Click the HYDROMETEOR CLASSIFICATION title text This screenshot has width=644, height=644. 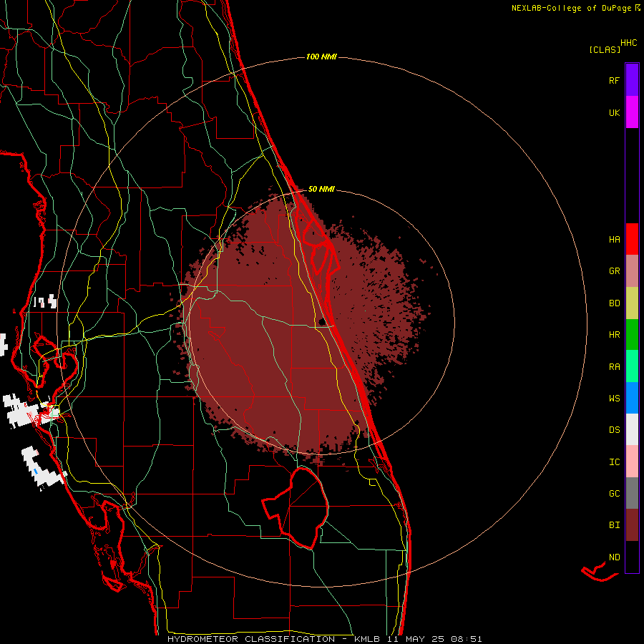pyautogui.click(x=251, y=639)
